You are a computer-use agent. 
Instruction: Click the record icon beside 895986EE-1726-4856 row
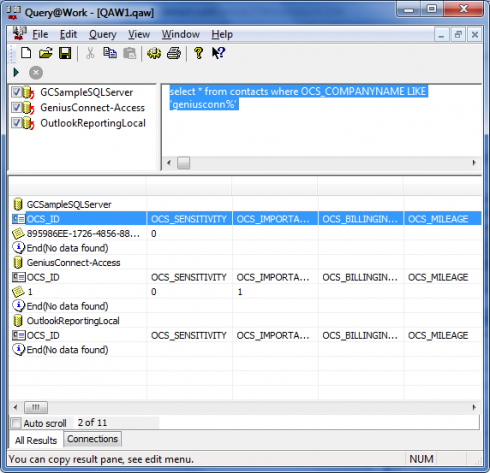pos(18,233)
